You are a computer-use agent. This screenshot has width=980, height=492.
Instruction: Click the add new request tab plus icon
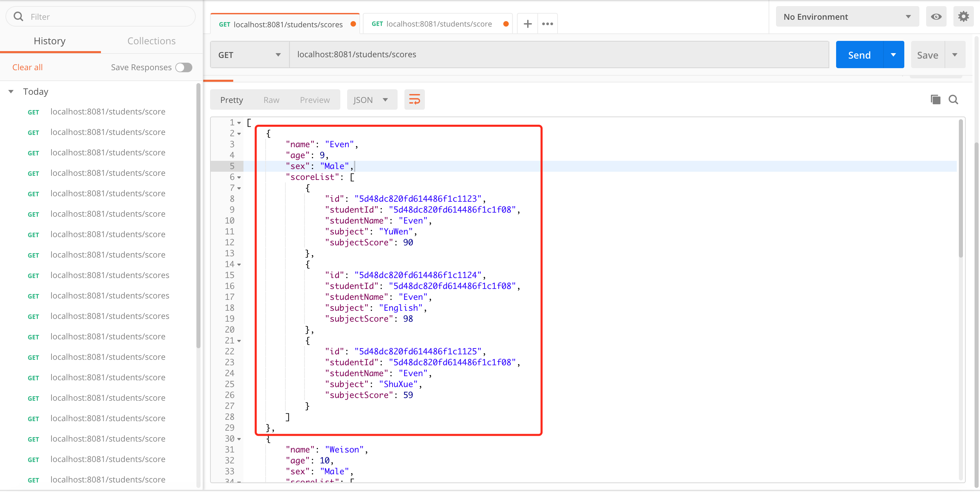click(x=528, y=24)
